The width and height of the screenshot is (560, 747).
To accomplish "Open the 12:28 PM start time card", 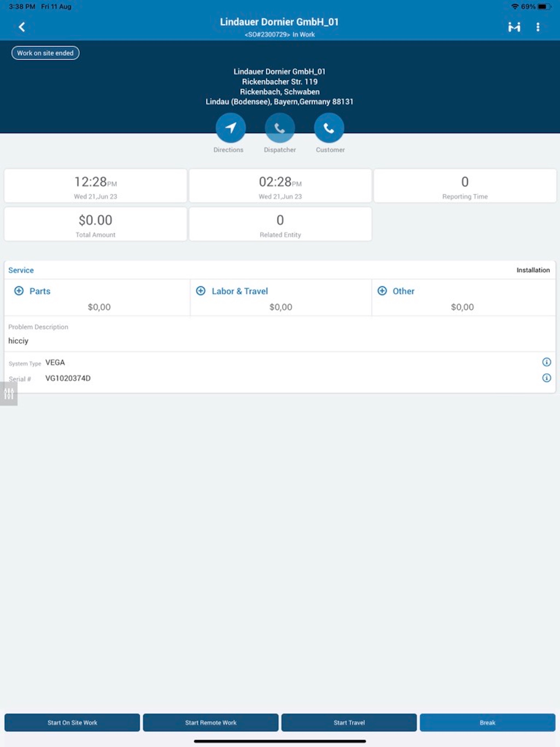I will coord(95,186).
